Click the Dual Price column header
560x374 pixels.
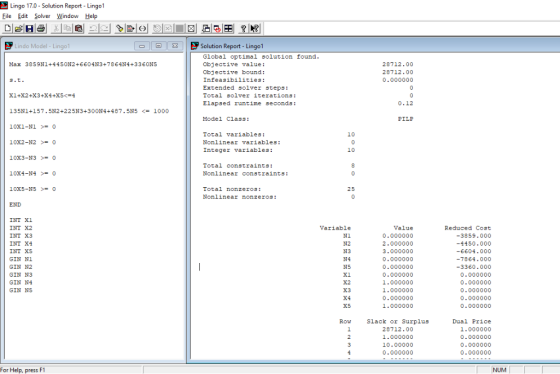[471, 321]
